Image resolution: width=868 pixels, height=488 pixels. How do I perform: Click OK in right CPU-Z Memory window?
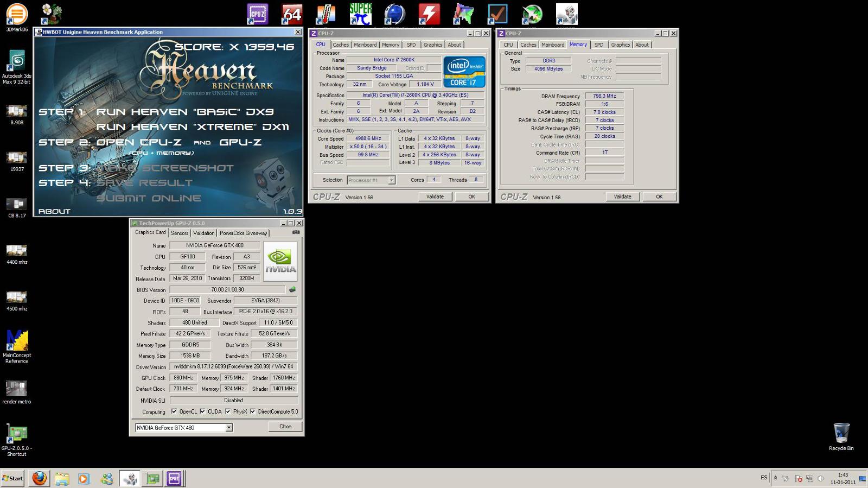click(x=659, y=197)
